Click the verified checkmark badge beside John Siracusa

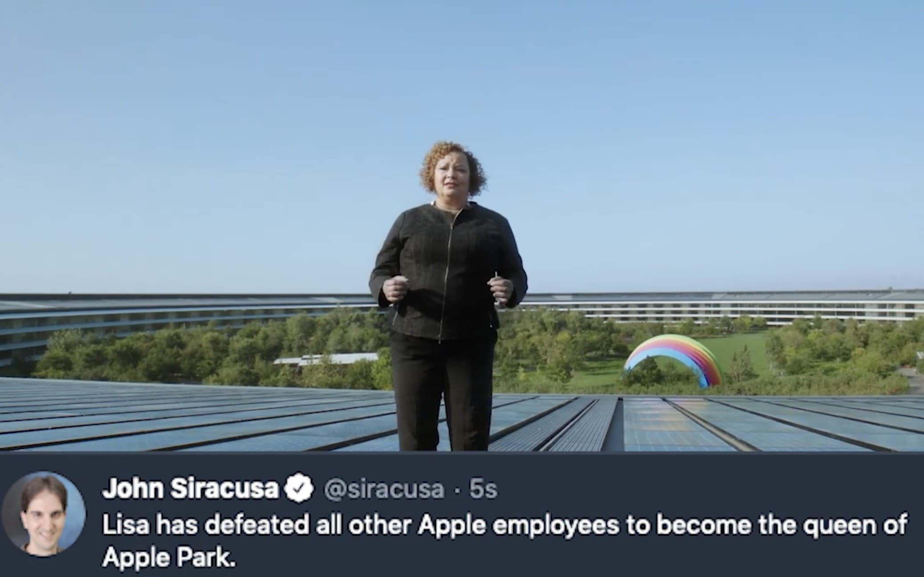(300, 488)
